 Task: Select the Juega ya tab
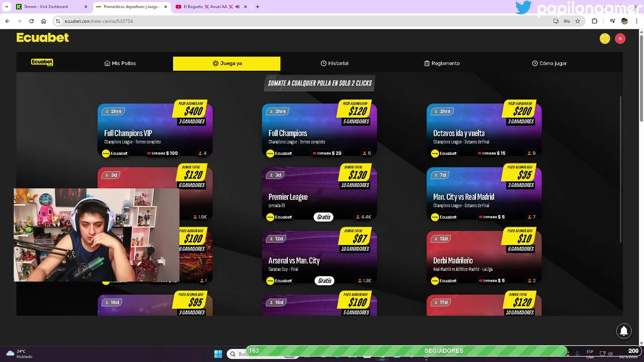[x=227, y=63]
